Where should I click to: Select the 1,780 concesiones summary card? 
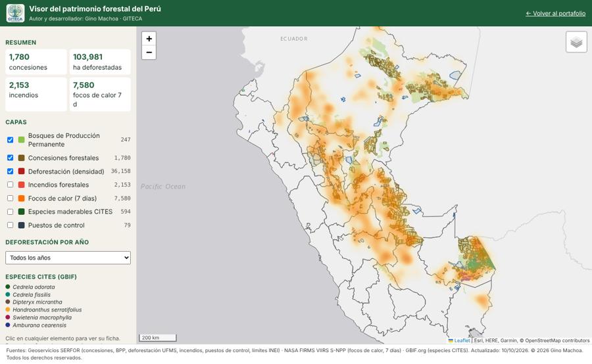pos(36,62)
